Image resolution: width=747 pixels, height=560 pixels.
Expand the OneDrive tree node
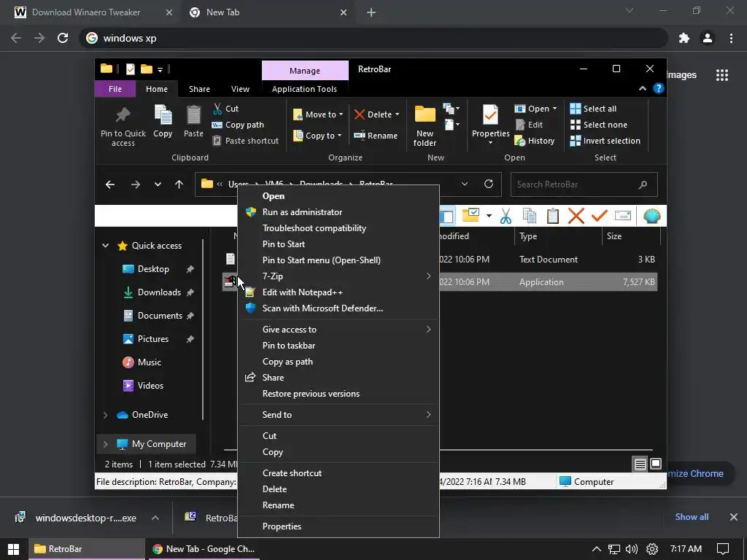tap(105, 415)
